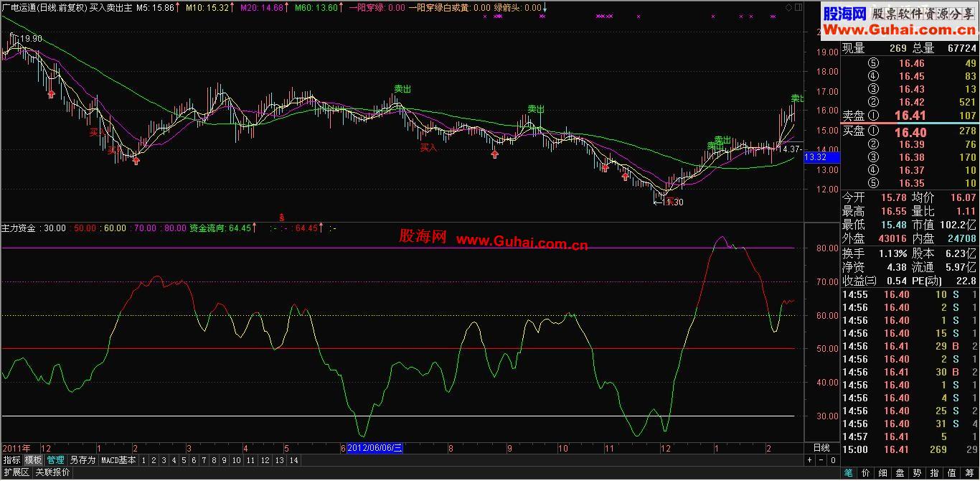The width and height of the screenshot is (980, 481).
Task: Click the 买盘① price 16.40
Action: [x=910, y=132]
